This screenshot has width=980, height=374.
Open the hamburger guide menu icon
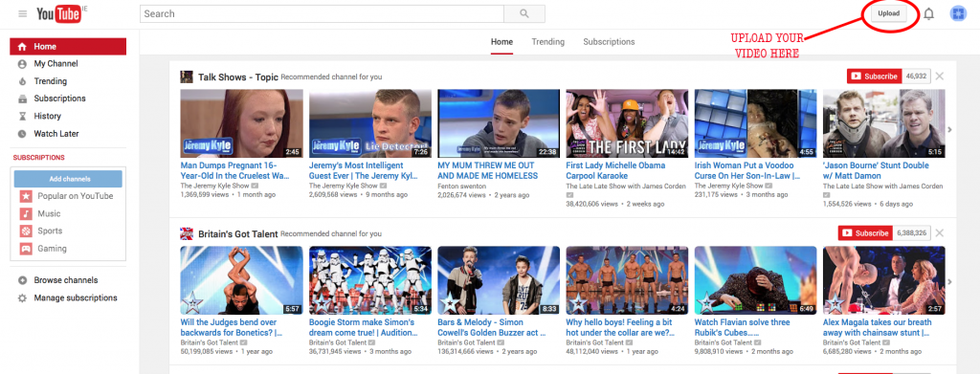[x=23, y=13]
